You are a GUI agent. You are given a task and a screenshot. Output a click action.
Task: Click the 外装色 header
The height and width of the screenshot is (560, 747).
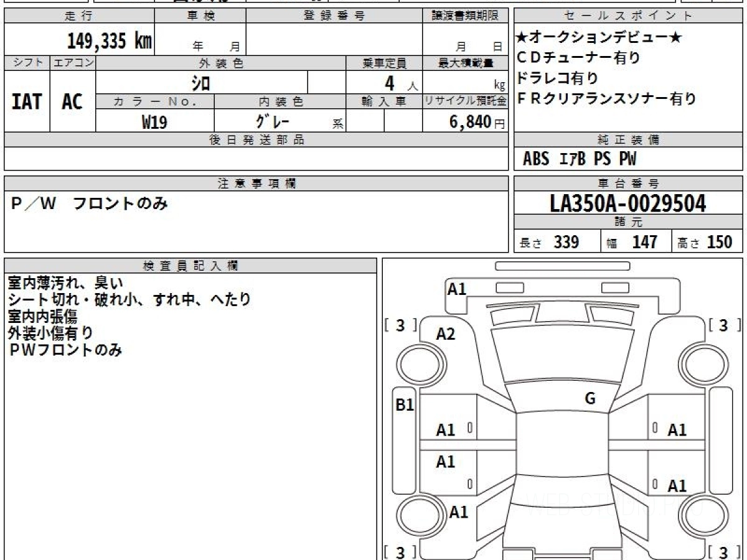(221, 63)
